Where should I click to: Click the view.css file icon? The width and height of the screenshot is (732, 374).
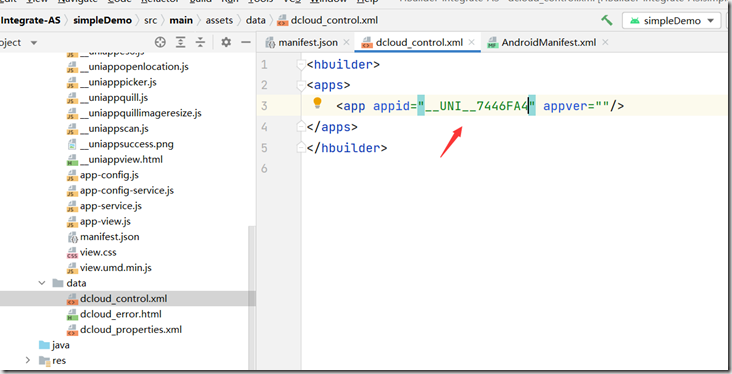pyautogui.click(x=72, y=253)
